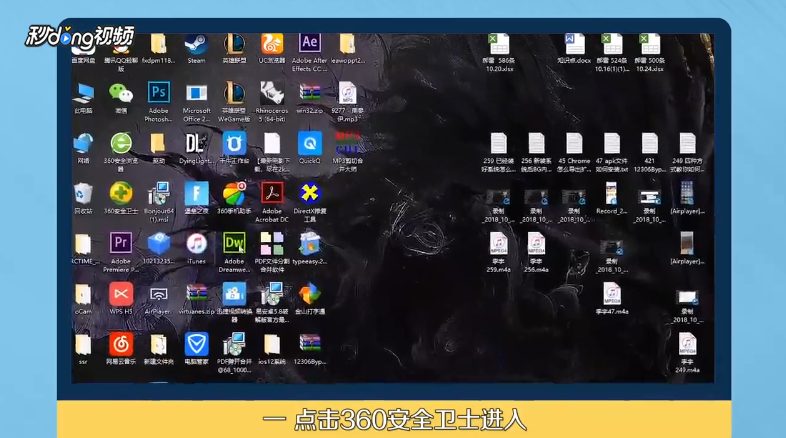The height and width of the screenshot is (438, 786).
Task: Click the '驱动' folder label
Action: pos(158,161)
